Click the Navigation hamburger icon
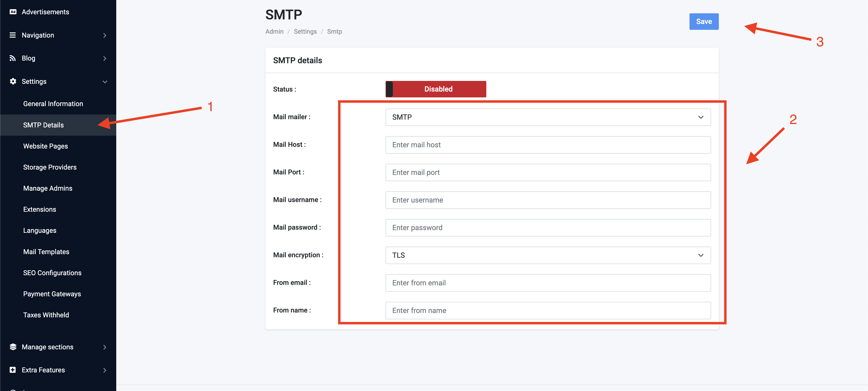Viewport: 868px width, 391px height. pos(13,35)
